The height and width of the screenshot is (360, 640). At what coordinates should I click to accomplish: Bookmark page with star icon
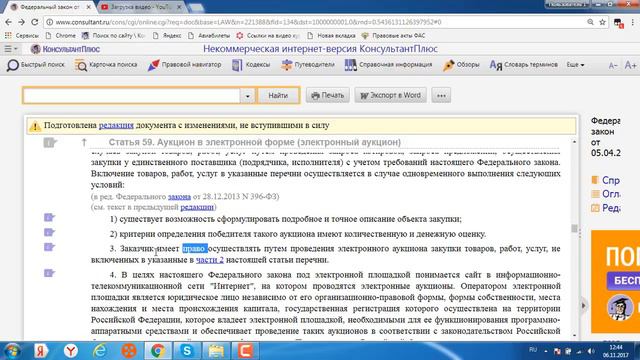point(602,22)
